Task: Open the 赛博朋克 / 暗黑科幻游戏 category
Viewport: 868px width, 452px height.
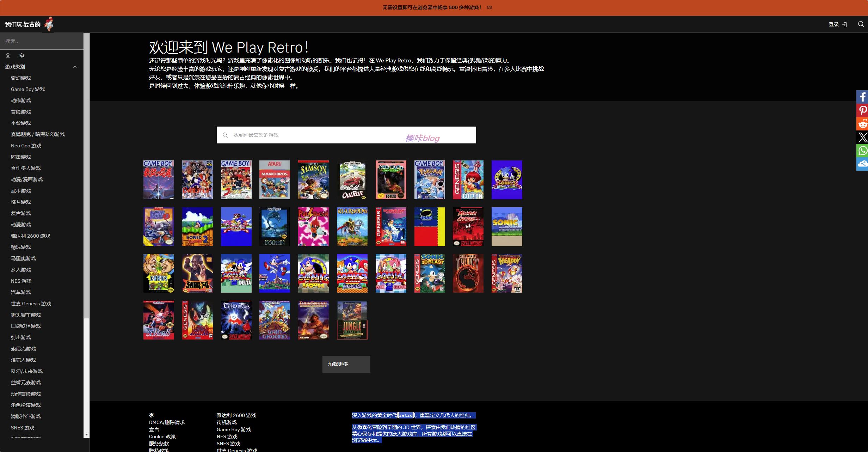Action: (x=38, y=134)
